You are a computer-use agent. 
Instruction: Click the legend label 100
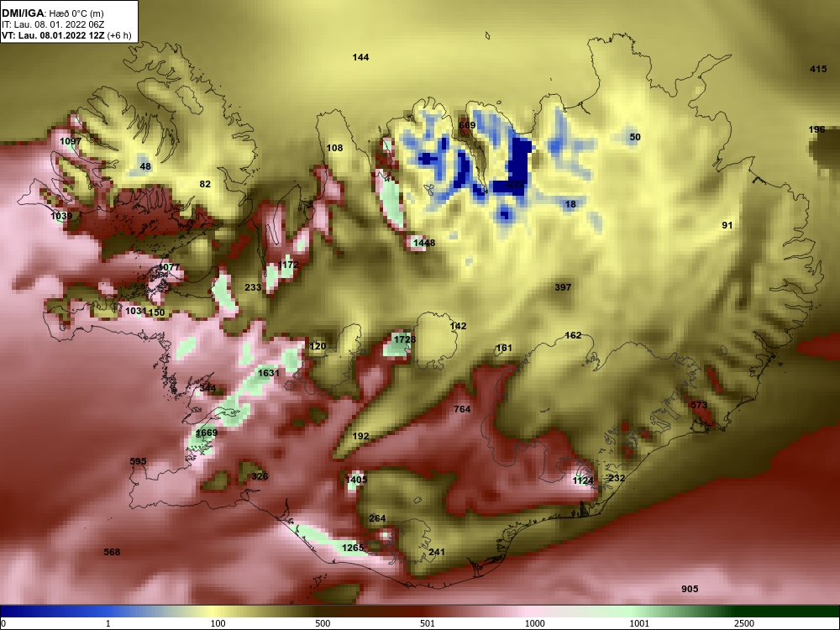click(x=218, y=623)
